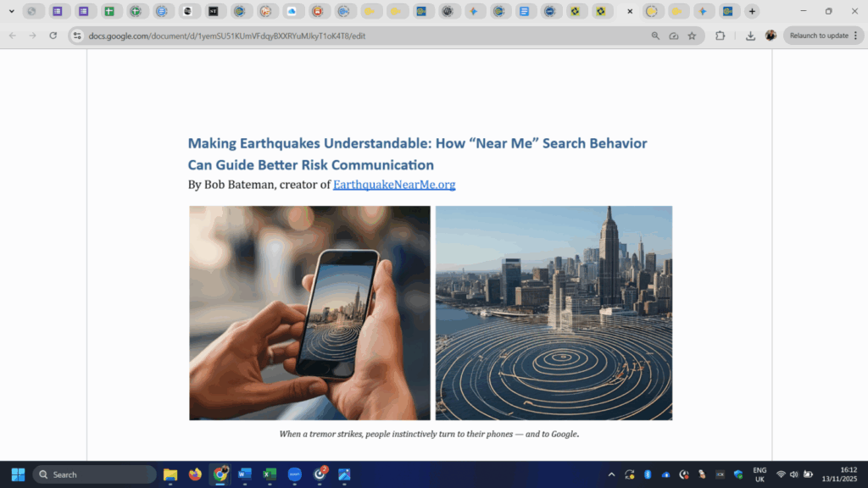Change the ENG UK input language
This screenshot has height=488, width=868.
pos(759,474)
